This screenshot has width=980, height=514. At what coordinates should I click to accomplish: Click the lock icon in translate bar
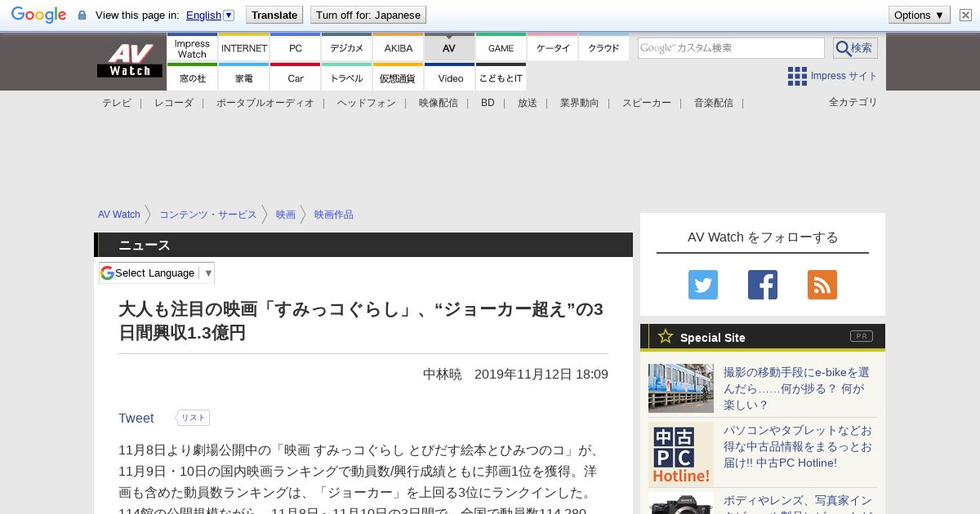(82, 16)
